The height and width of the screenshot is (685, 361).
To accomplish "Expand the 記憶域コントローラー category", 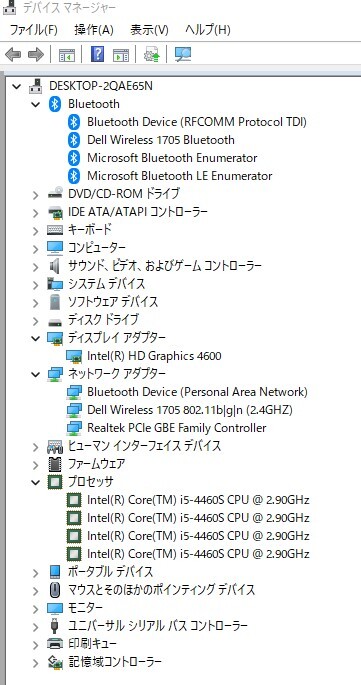I will click(x=36, y=663).
